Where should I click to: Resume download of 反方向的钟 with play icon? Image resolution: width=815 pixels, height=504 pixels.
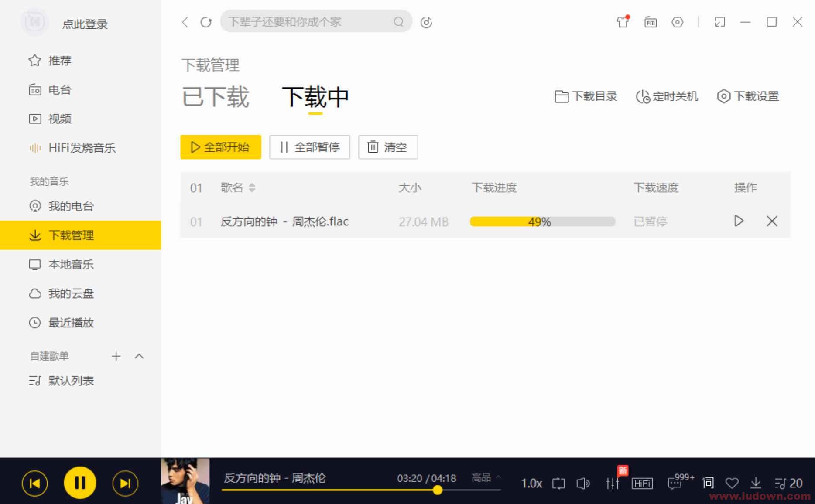click(x=739, y=221)
